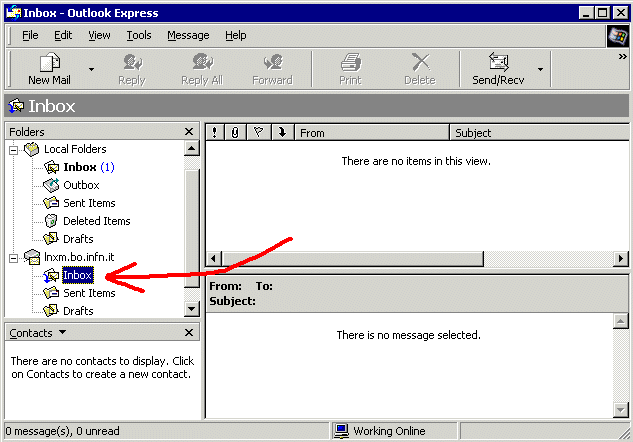This screenshot has height=442, width=633.
Task: Sort by Attachment paperclip column header
Action: point(235,132)
